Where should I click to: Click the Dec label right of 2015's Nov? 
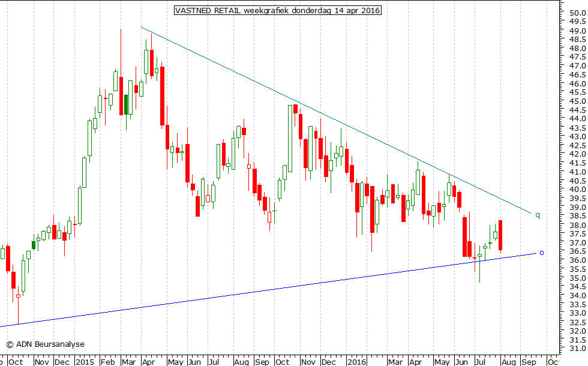329,362
